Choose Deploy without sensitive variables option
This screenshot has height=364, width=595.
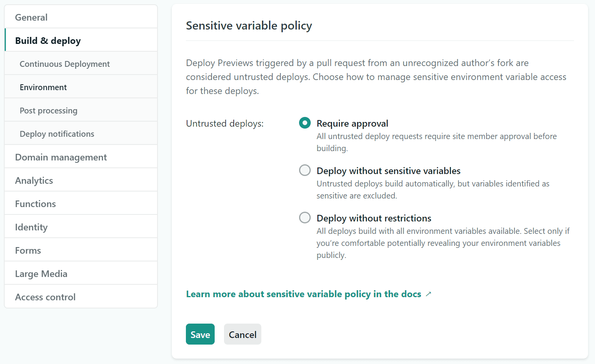tap(305, 171)
